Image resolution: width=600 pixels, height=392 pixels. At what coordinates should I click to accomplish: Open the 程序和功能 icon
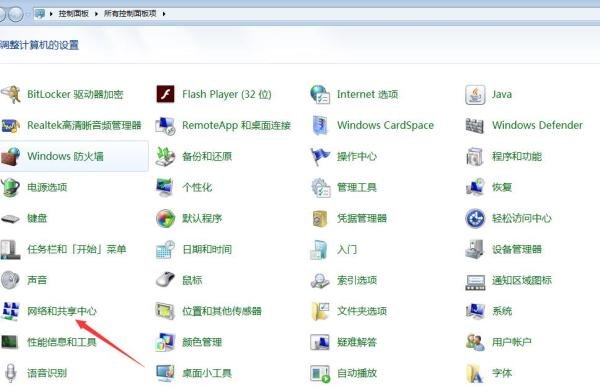475,156
